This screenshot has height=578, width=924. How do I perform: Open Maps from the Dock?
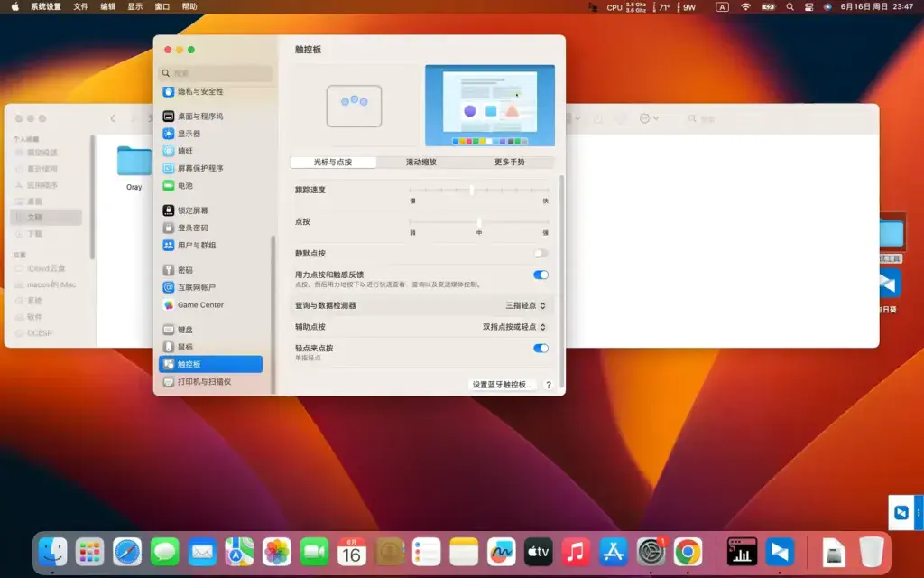pyautogui.click(x=239, y=553)
